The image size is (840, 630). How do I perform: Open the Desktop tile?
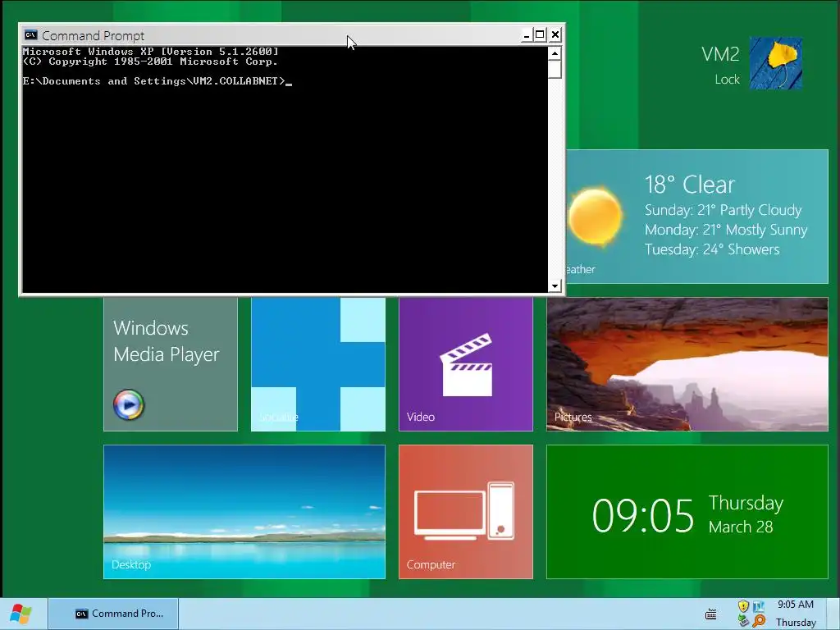(x=244, y=512)
